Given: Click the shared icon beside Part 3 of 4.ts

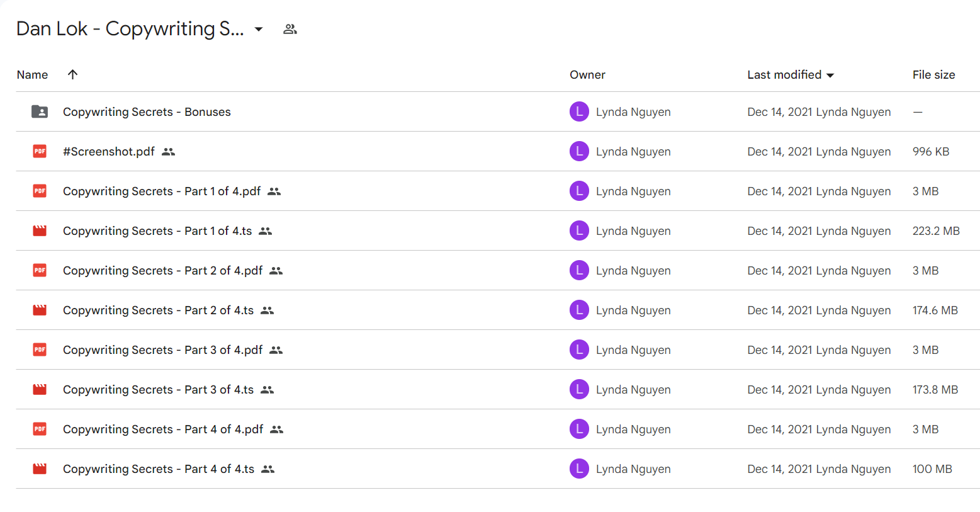Looking at the screenshot, I should [267, 390].
